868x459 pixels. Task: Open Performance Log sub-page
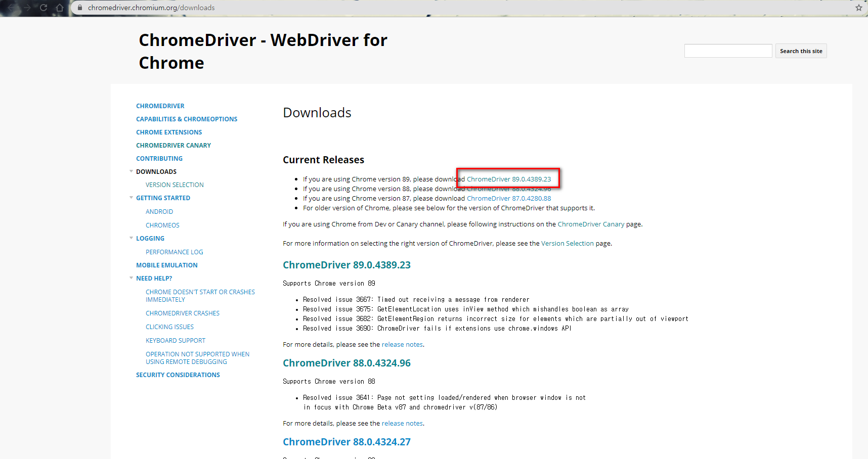coord(175,252)
